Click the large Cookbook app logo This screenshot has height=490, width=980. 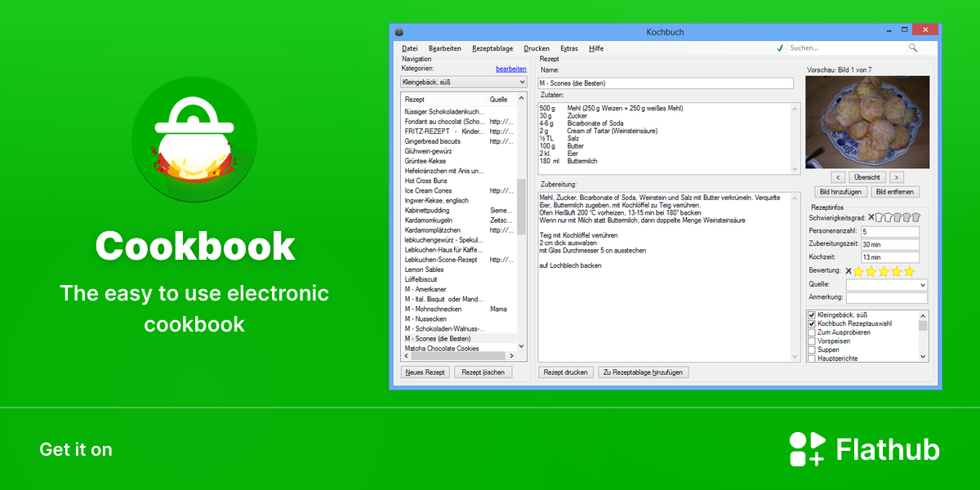tap(194, 140)
